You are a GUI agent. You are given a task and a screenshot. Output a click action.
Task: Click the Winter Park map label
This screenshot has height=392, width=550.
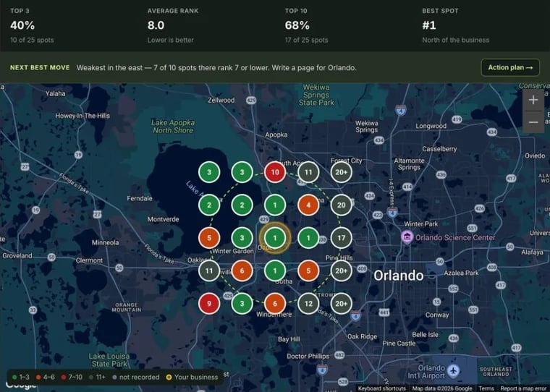pos(421,223)
